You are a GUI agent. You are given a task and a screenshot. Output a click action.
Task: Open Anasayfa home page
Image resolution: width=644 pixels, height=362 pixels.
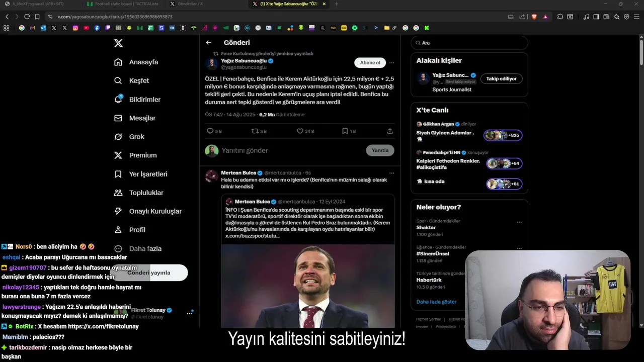point(136,62)
